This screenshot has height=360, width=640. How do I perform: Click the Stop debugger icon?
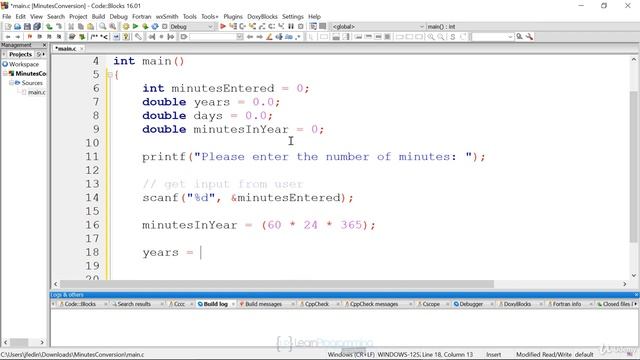point(301,27)
